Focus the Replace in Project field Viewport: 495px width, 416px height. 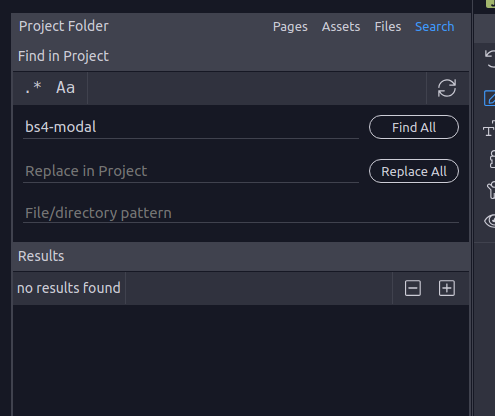click(x=191, y=171)
